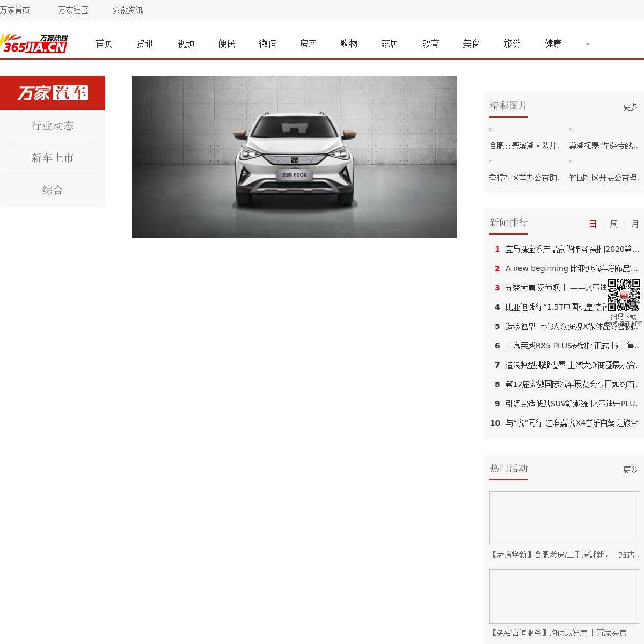Open 香樟社区举办公益 photo story
This screenshot has width=644, height=644.
click(524, 178)
